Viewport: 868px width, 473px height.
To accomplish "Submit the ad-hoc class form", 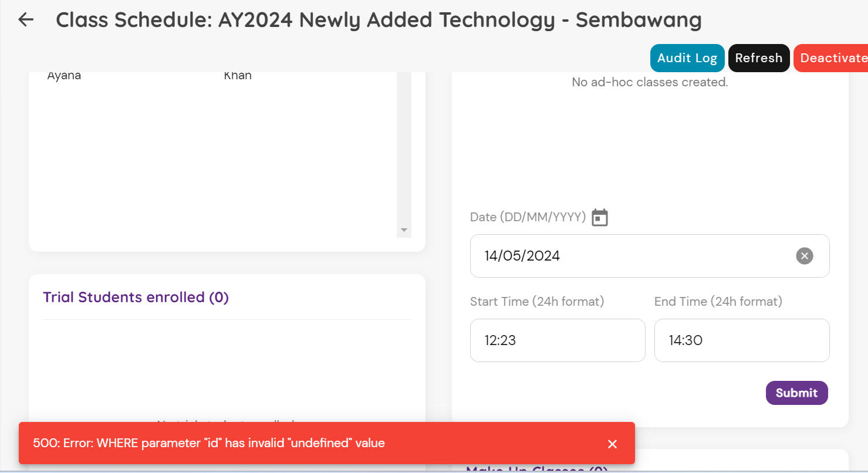I will pyautogui.click(x=796, y=393).
